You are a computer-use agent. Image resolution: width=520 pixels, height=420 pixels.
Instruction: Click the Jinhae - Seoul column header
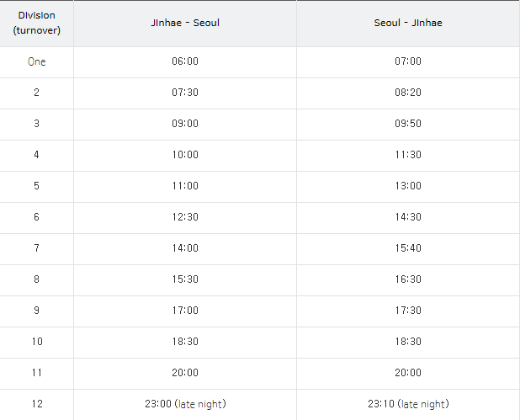[185, 23]
